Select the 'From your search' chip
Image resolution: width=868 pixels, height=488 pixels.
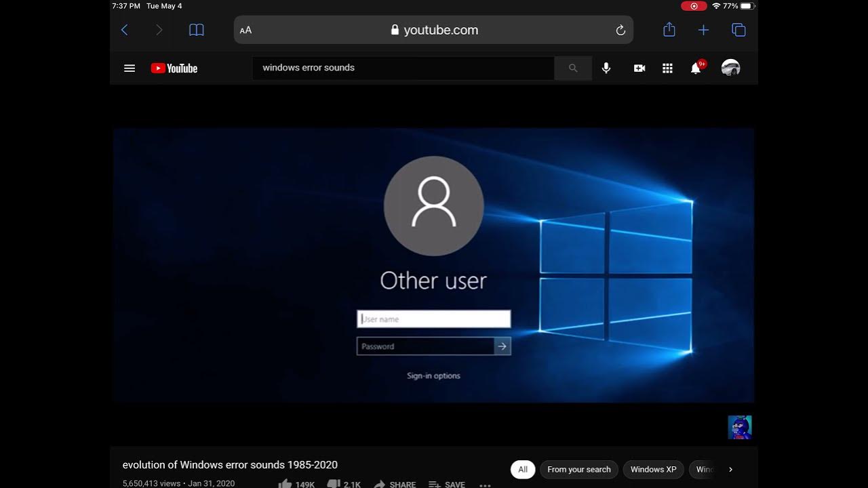(579, 469)
